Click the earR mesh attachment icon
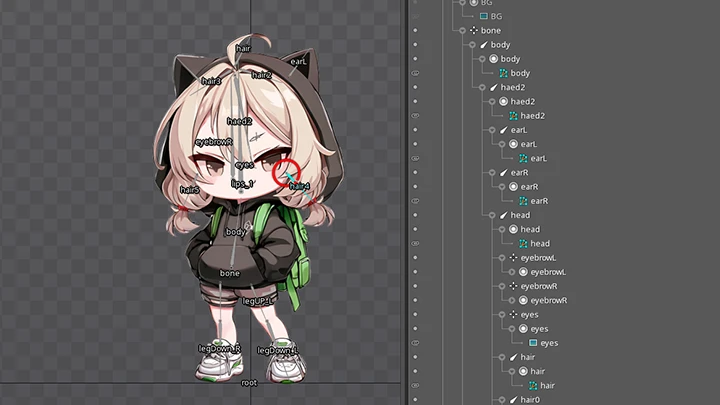 523,201
